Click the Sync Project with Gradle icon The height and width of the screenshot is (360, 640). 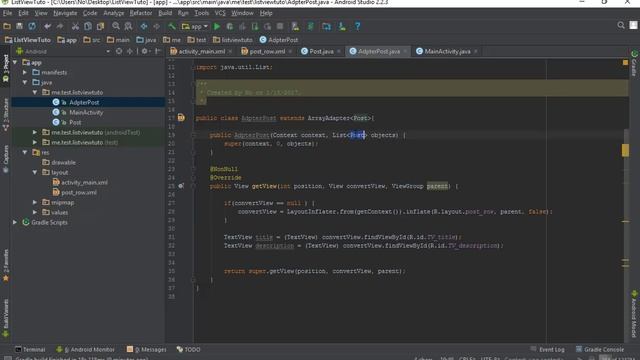(311, 26)
